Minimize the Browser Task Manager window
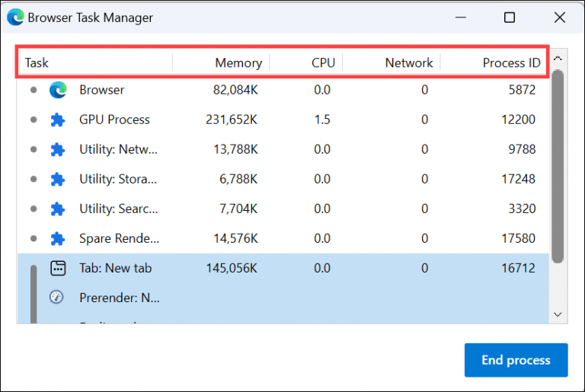The image size is (585, 392). 461,18
